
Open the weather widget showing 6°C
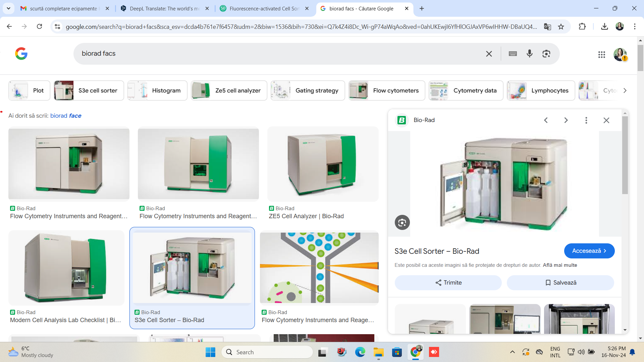[x=31, y=352]
